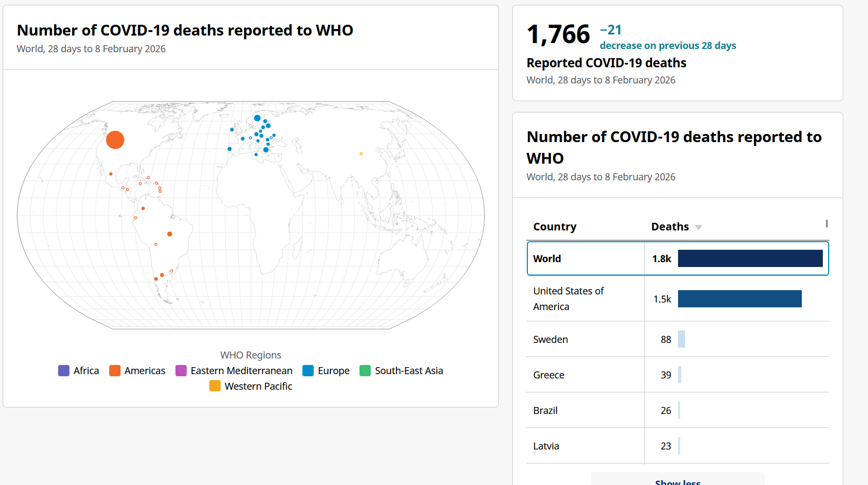Viewport: 868px width, 485px height.
Task: Toggle the Americas legend swatch
Action: (115, 371)
